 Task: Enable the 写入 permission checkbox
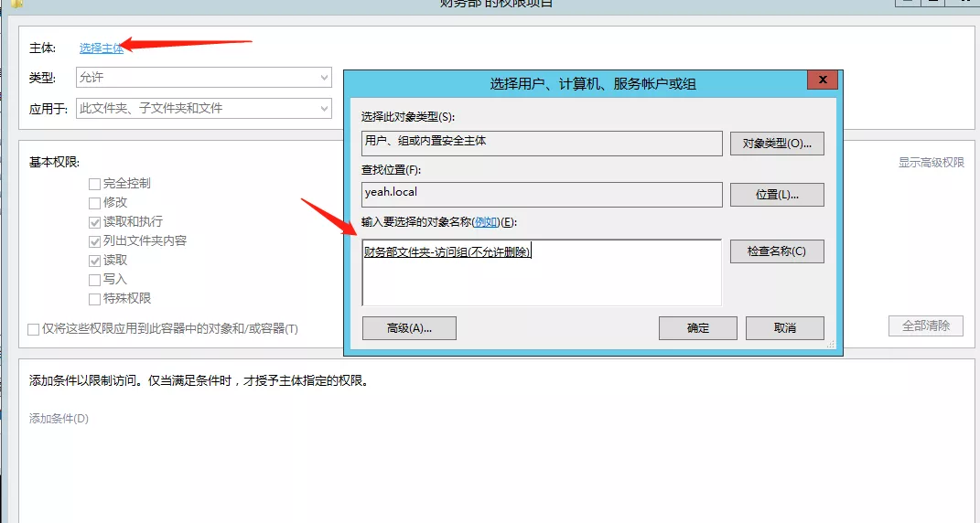point(94,279)
